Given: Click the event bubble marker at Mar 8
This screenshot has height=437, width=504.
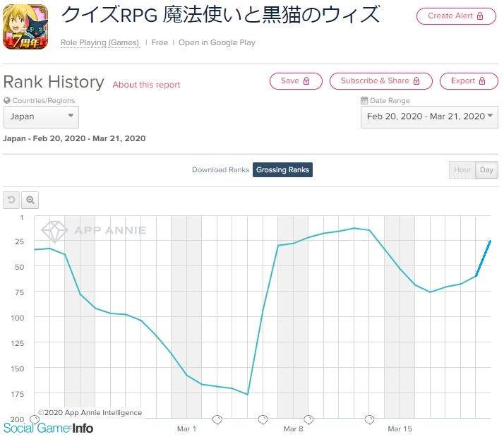Looking at the screenshot, I should (308, 419).
